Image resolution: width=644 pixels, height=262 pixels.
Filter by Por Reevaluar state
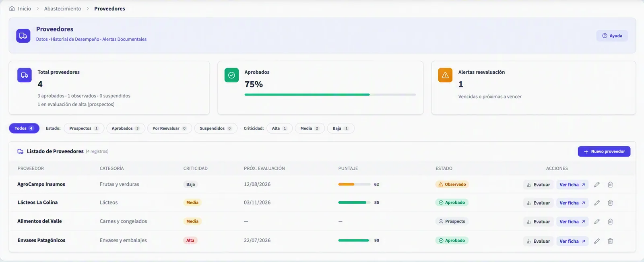point(169,128)
